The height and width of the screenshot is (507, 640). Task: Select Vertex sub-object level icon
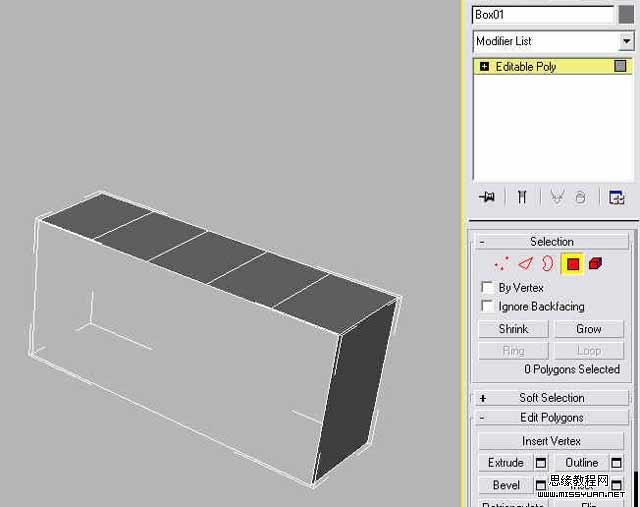click(x=502, y=264)
